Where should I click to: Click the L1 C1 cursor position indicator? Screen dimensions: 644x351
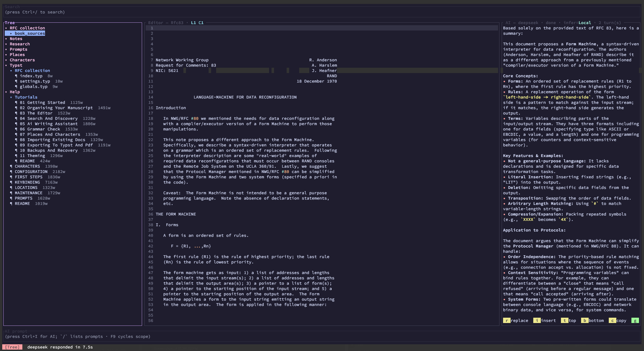pos(197,23)
